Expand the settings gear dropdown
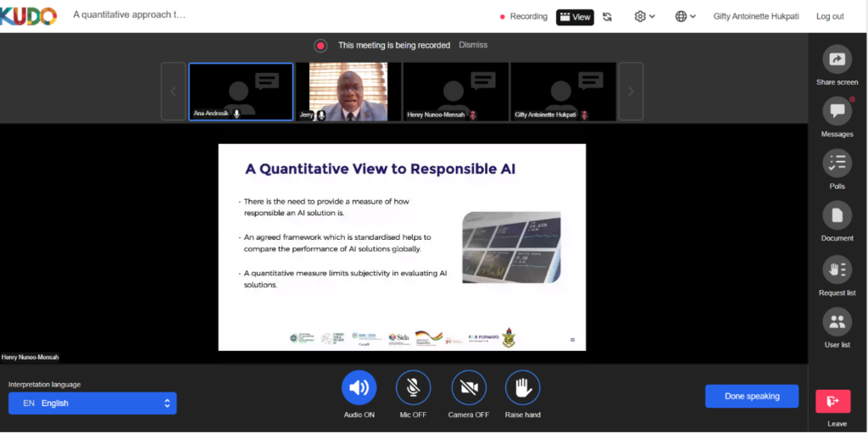This screenshot has height=434, width=868. click(645, 17)
